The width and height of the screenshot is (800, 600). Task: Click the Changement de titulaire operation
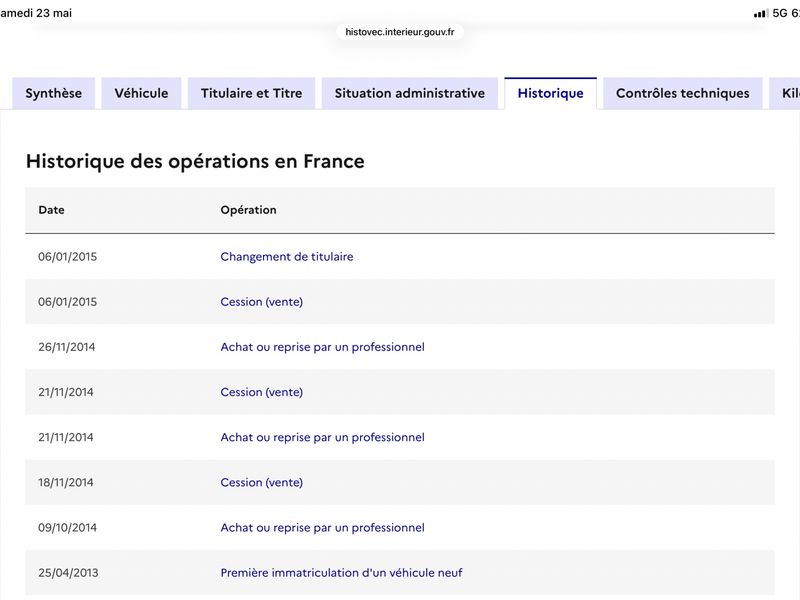click(x=287, y=257)
